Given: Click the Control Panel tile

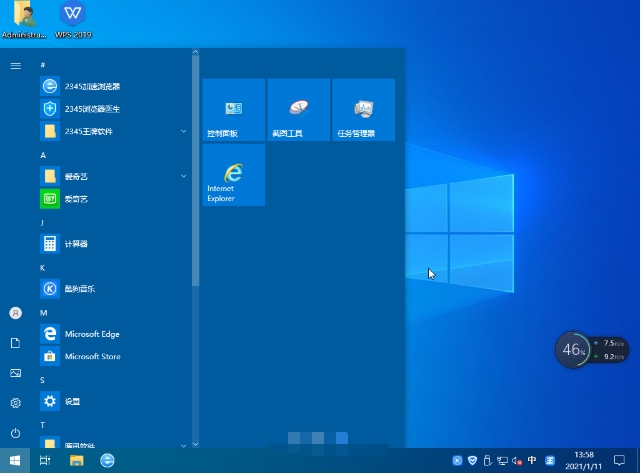Looking at the screenshot, I should 233,110.
